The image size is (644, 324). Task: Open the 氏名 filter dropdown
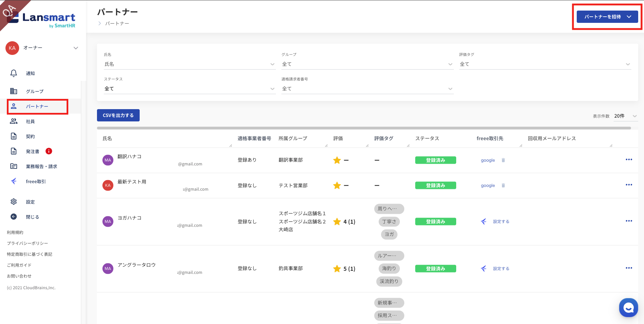[190, 64]
